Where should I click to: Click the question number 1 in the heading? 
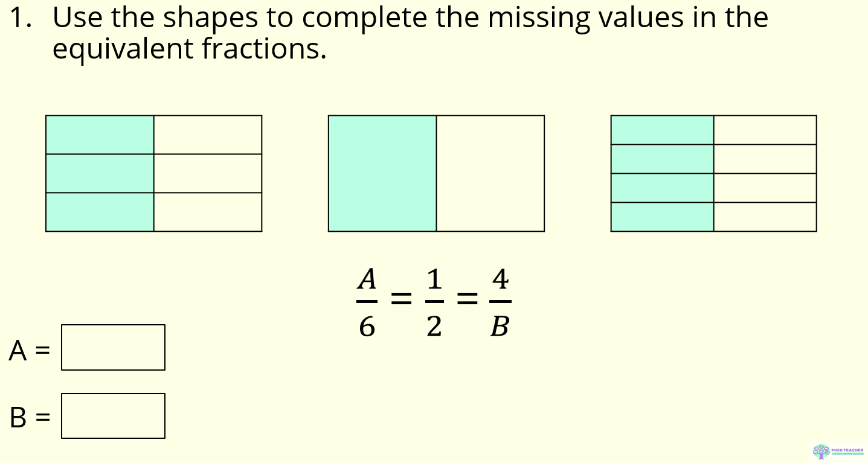(x=17, y=18)
